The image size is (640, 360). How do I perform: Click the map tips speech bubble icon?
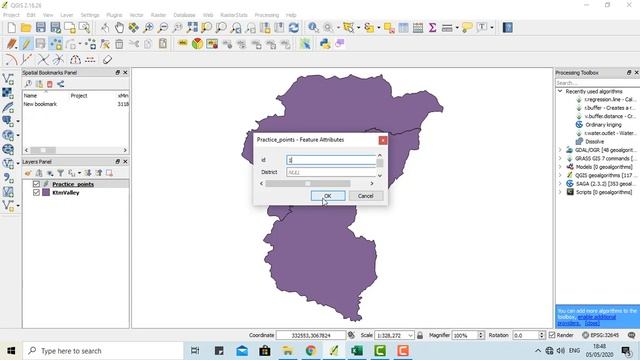tap(467, 28)
